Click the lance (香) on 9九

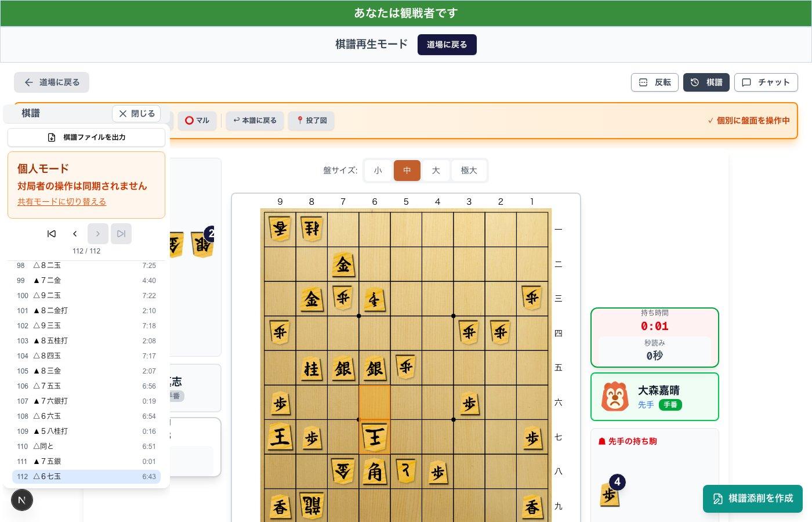click(x=280, y=506)
